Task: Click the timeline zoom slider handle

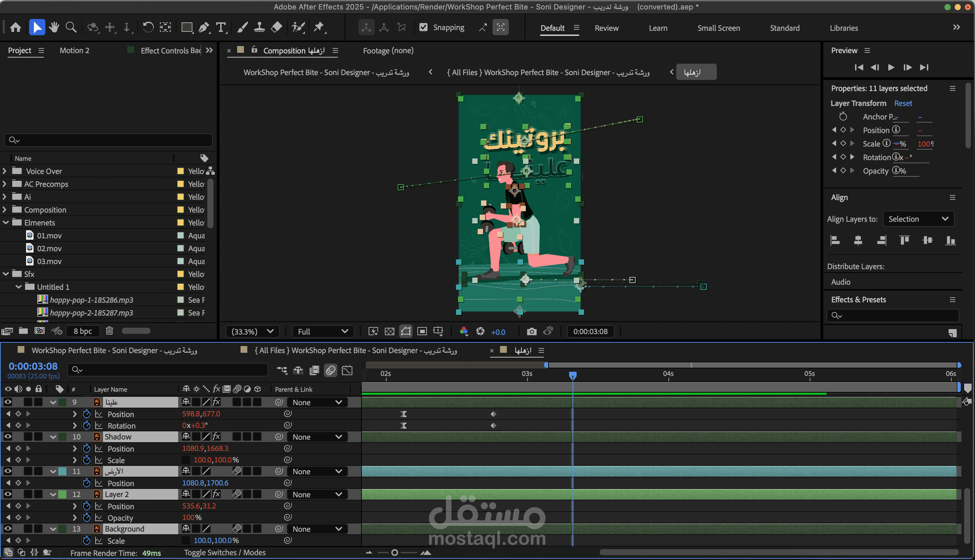Action: point(394,553)
